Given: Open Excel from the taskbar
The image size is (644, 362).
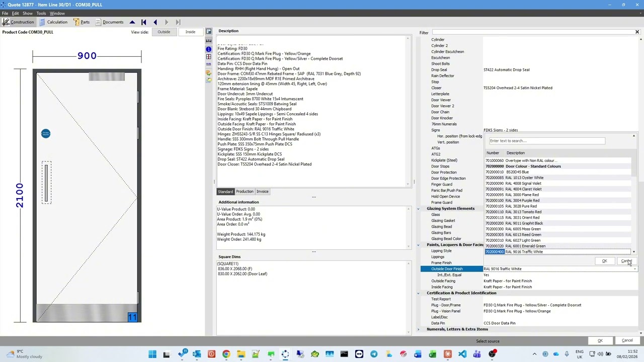Looking at the screenshot, I should click(x=433, y=354).
